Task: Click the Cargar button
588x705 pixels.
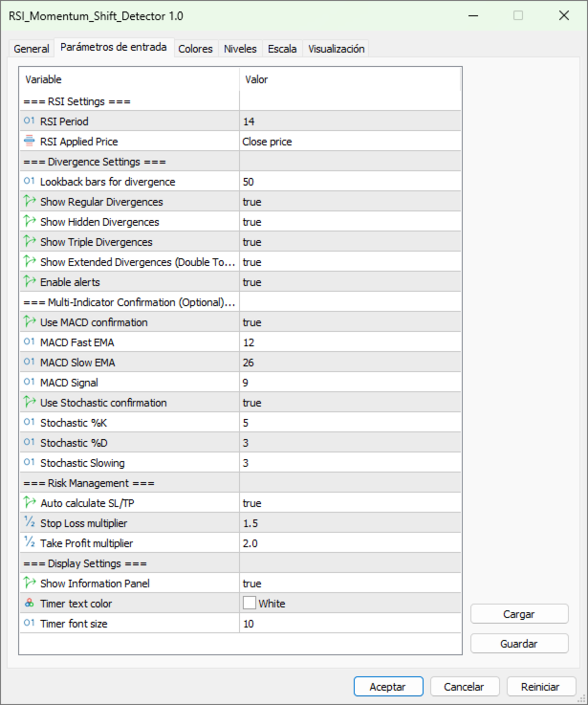Action: coord(519,614)
